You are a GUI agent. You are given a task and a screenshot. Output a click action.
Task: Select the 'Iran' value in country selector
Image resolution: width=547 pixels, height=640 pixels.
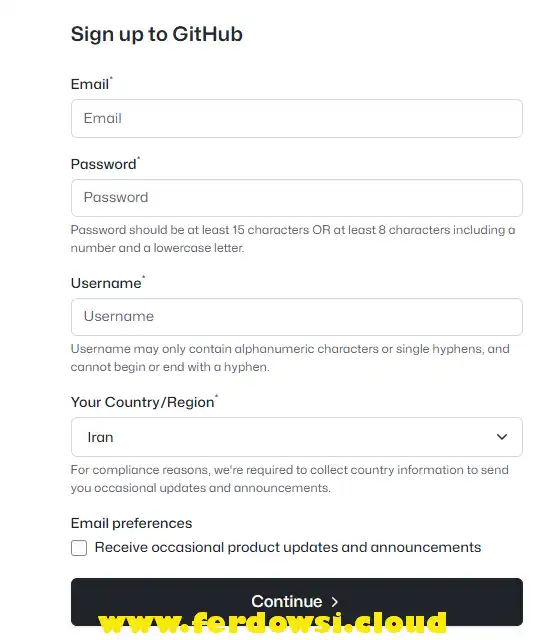pos(100,437)
